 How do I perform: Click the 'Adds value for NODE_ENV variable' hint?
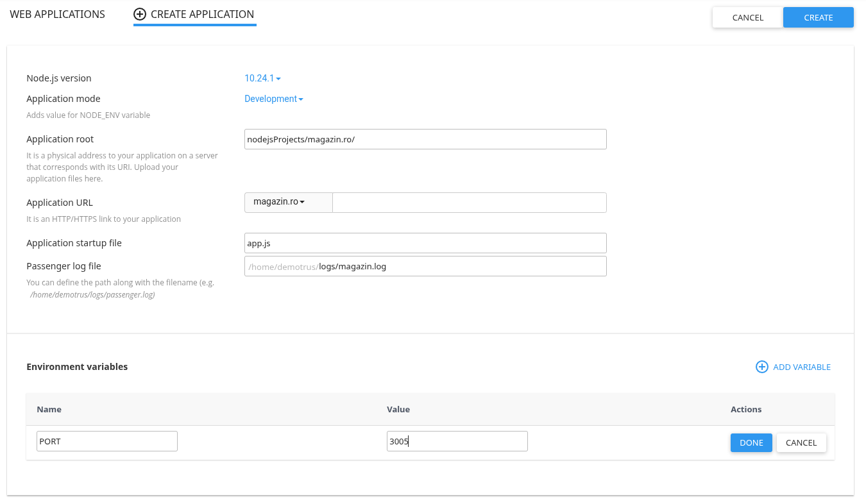tap(89, 115)
